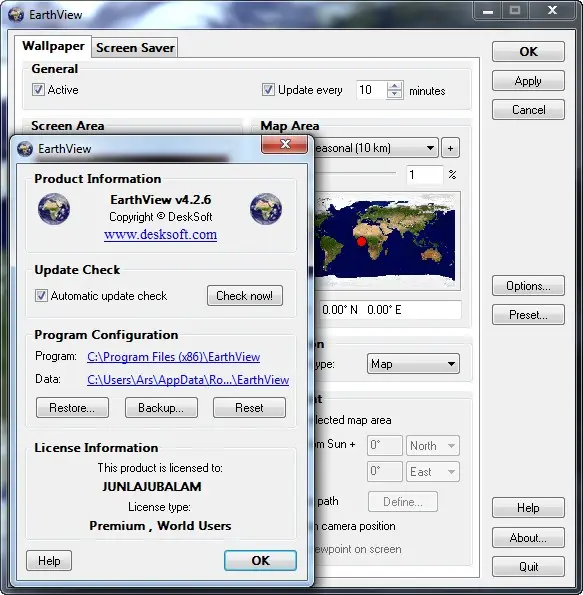Click the EarthView v4.2.6 version text
Image resolution: width=583 pixels, height=595 pixels.
point(161,200)
